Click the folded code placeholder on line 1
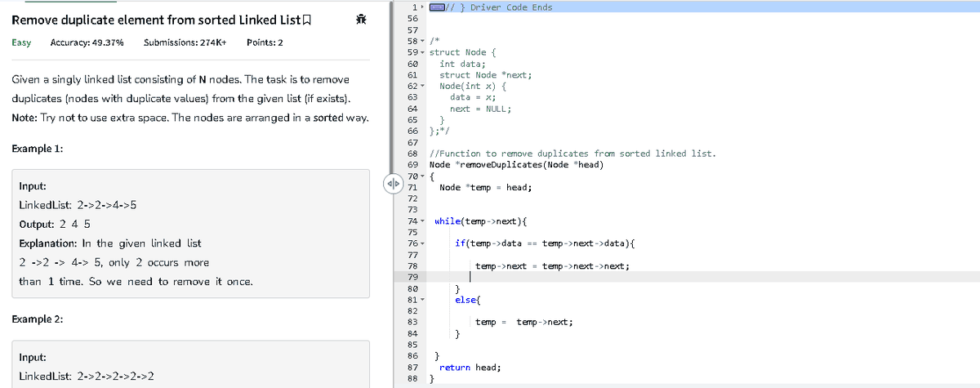 [x=437, y=7]
